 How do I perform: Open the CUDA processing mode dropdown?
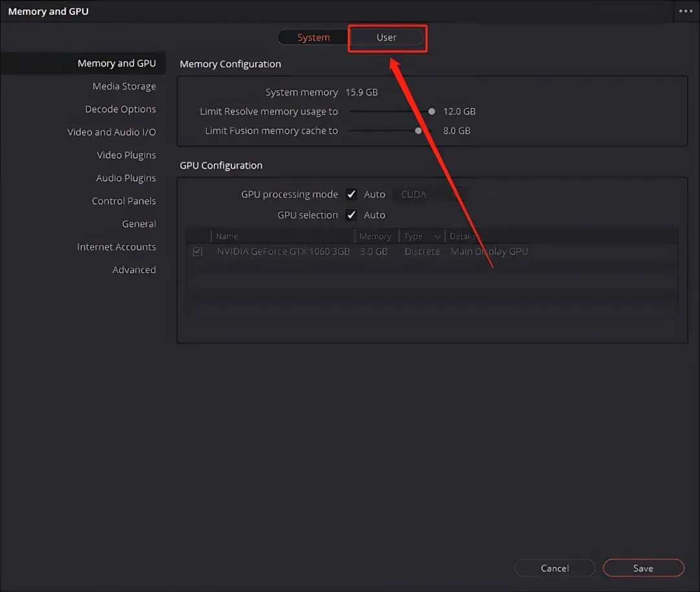click(x=429, y=195)
